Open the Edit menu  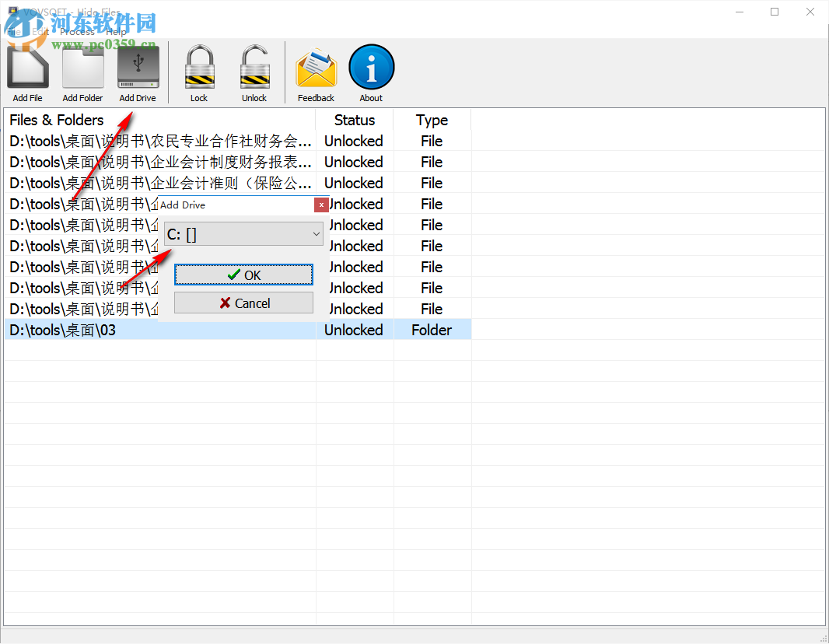point(43,32)
